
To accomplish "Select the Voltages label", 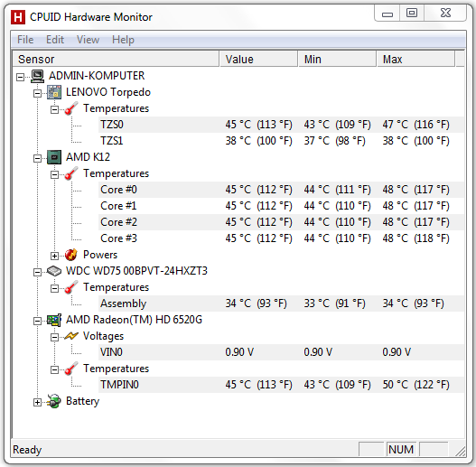I will coord(104,336).
